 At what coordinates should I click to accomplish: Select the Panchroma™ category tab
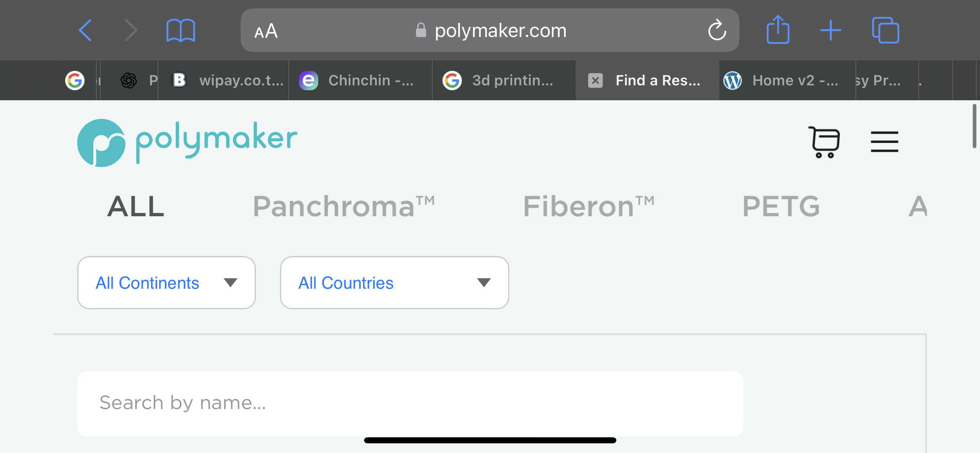(344, 207)
